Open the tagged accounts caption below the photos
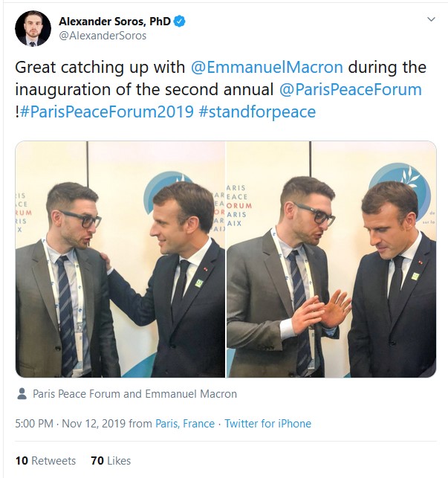 134,394
